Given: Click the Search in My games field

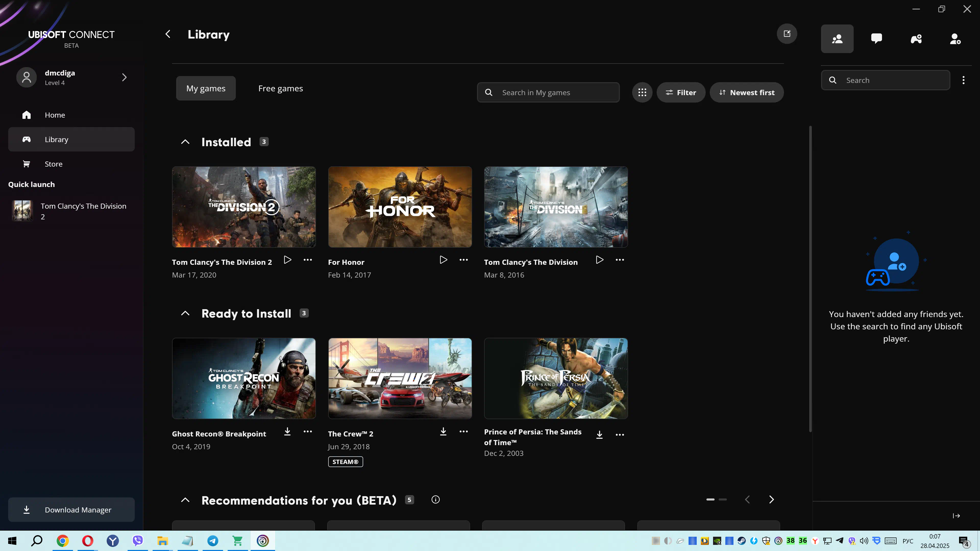Looking at the screenshot, I should (548, 92).
